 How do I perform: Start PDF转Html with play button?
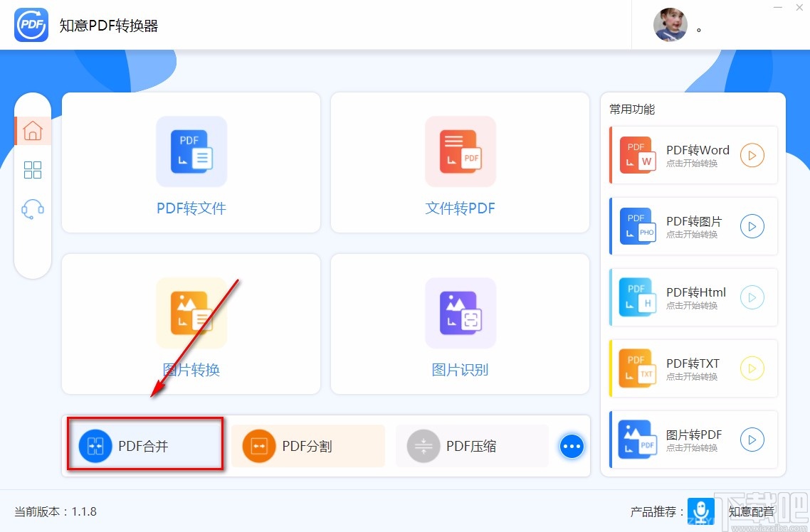click(752, 298)
